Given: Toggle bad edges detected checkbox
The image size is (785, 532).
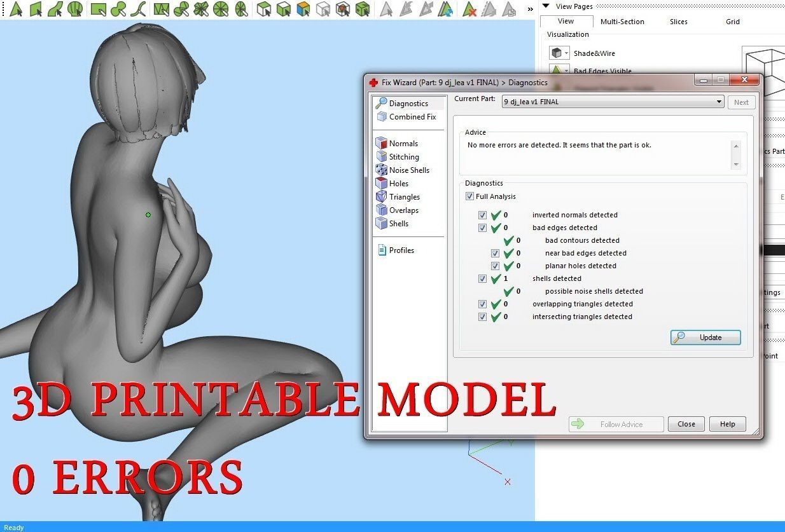Looking at the screenshot, I should (482, 228).
